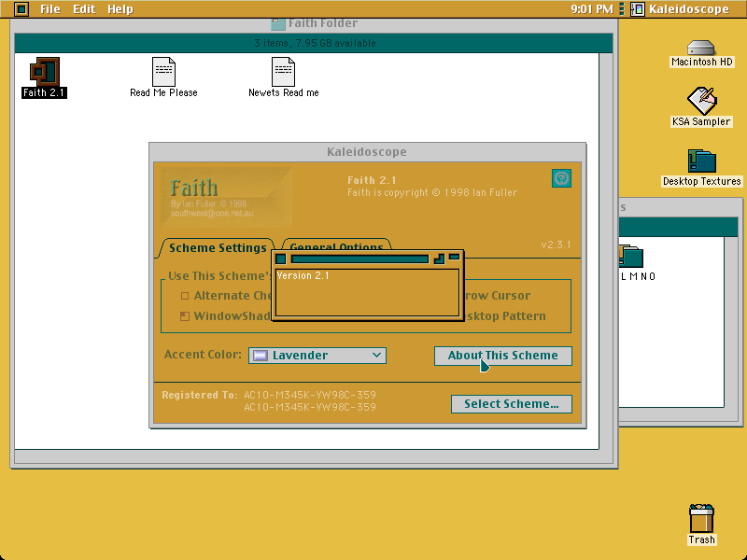Click the v2.3.1 version label

point(556,245)
